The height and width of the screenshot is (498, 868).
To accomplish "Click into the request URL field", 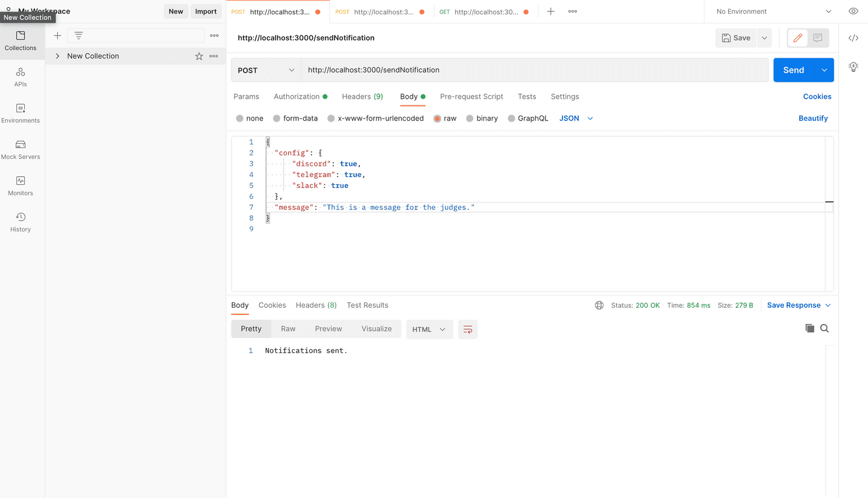I will (x=535, y=70).
